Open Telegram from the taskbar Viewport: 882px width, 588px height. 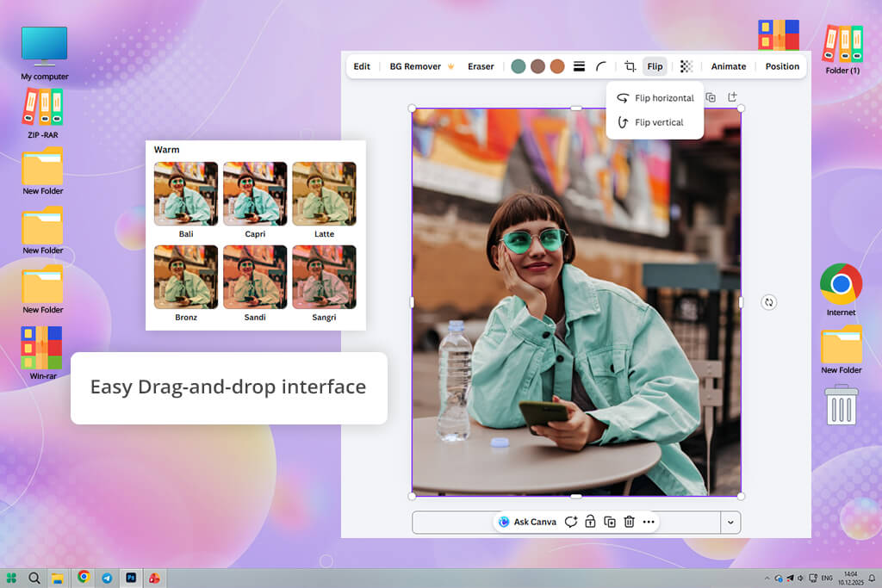click(x=107, y=578)
